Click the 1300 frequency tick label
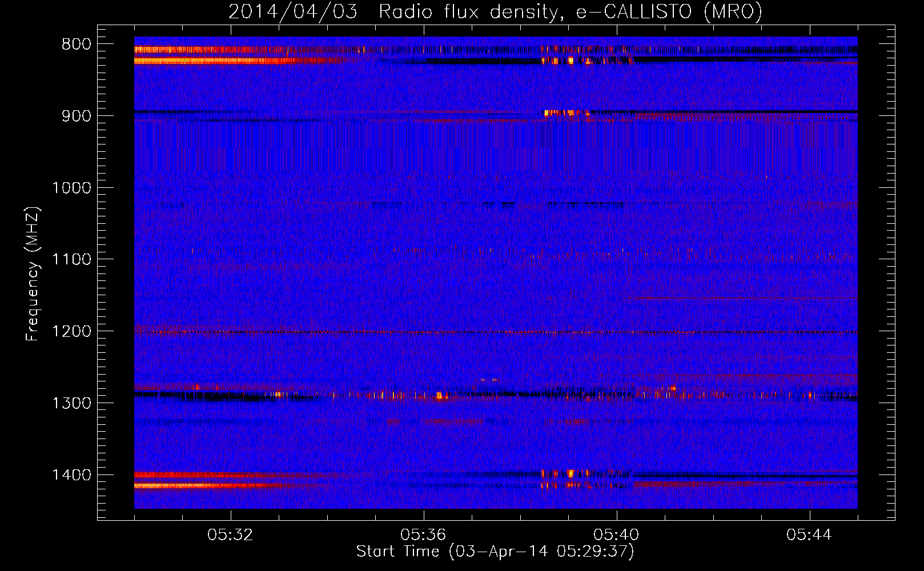Viewport: 924px width, 571px height. tap(71, 403)
